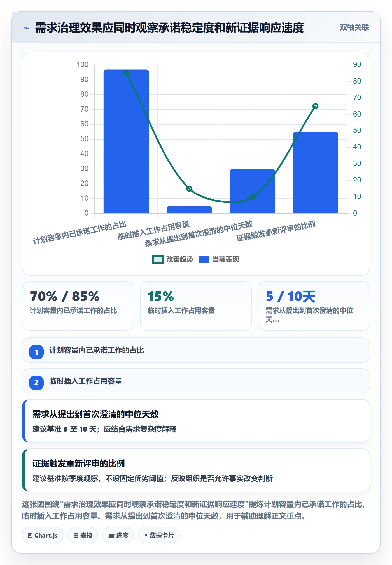
Task: Click the last green line point near 65
Action: click(315, 106)
